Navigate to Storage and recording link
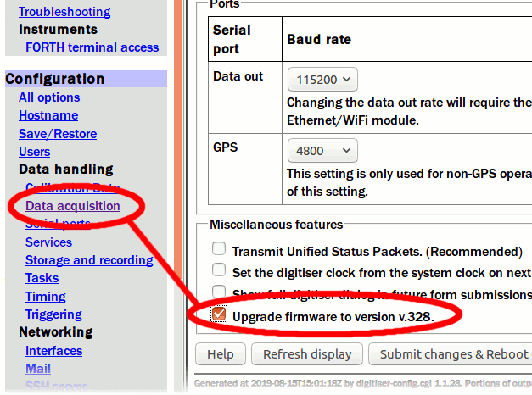Screen dimensions: 532x395 [89, 260]
